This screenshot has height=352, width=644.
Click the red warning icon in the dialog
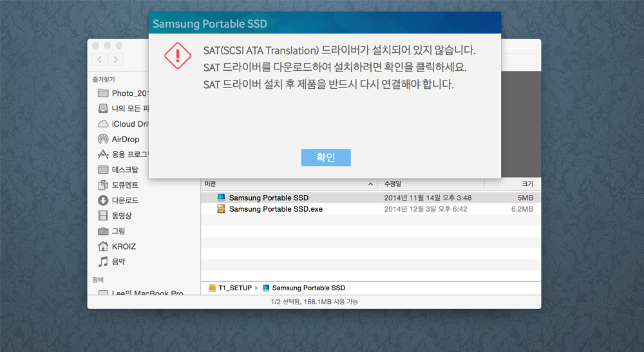point(178,56)
